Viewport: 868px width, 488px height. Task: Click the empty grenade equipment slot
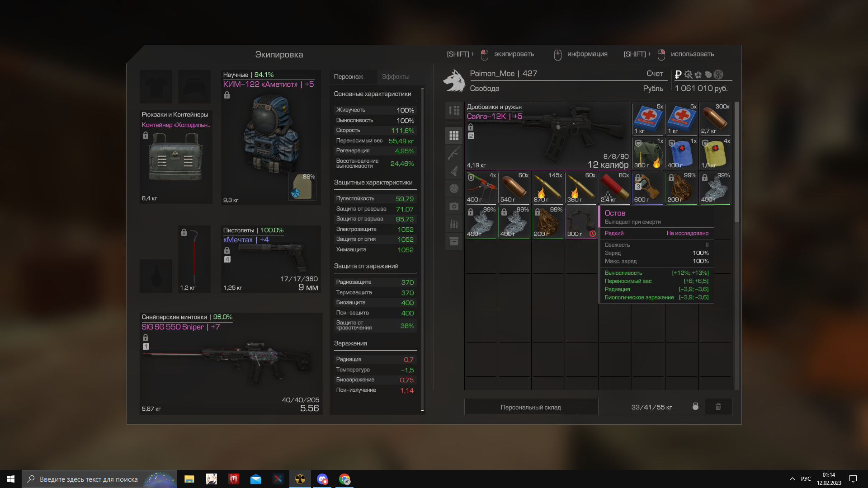click(156, 276)
